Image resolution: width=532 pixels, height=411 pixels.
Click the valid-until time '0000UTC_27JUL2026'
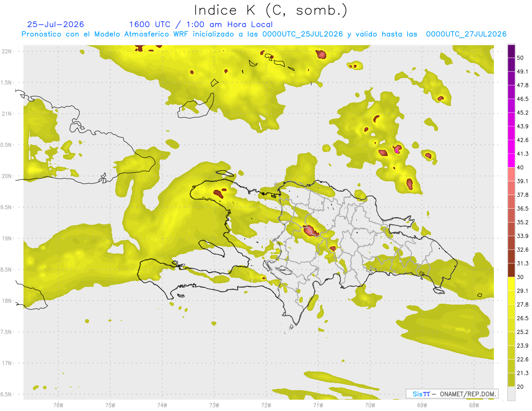tap(466, 34)
